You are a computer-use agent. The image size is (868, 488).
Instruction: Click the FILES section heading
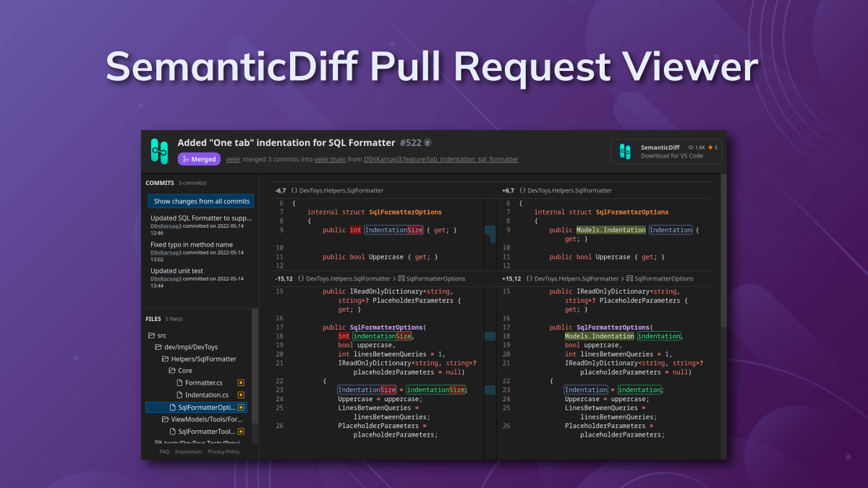pyautogui.click(x=153, y=319)
